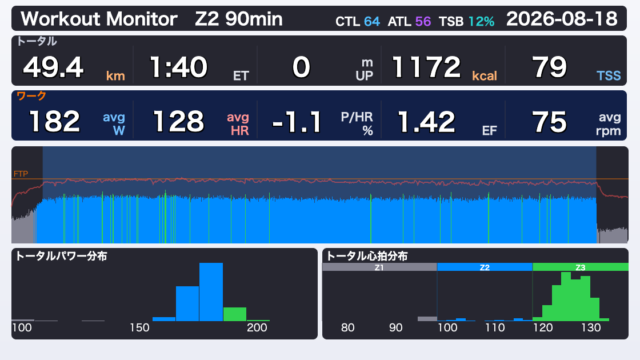Select the 1:40 ET elapsed time field

point(195,67)
